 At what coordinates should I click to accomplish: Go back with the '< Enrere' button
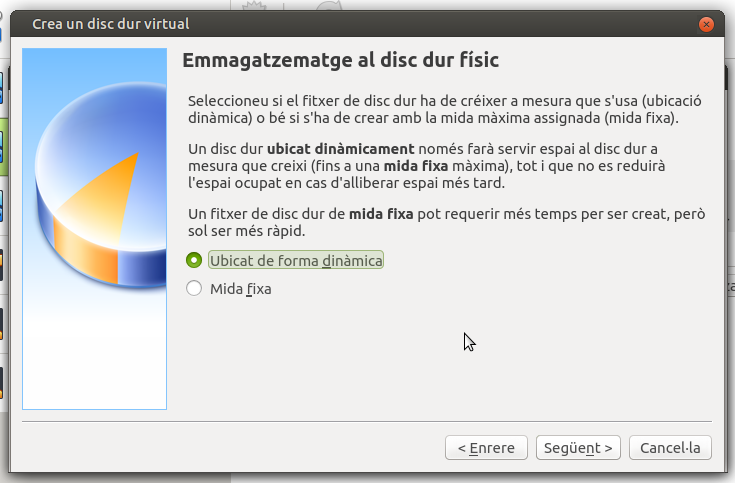(x=486, y=447)
